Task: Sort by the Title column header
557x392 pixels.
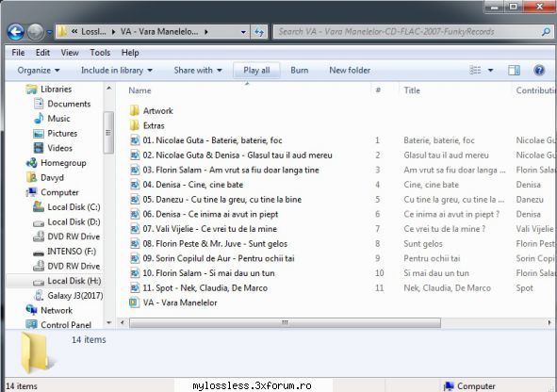Action: (x=412, y=90)
